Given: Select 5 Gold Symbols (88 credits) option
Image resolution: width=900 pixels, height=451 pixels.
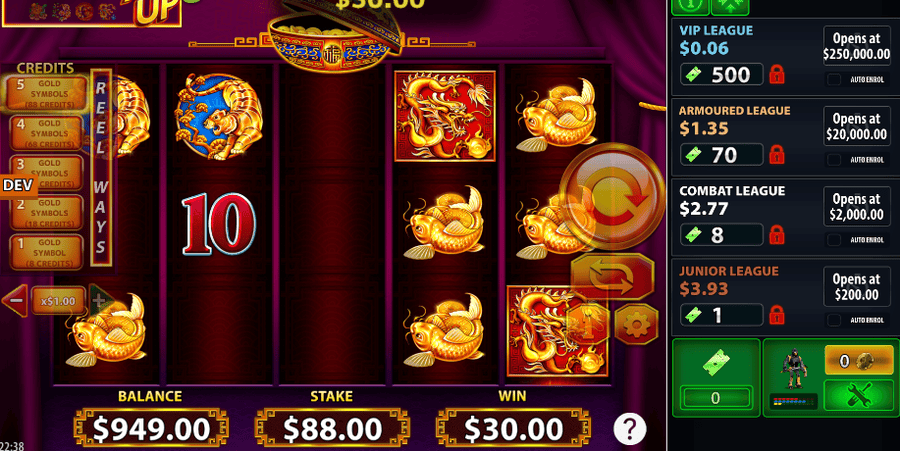Looking at the screenshot, I should [46, 94].
